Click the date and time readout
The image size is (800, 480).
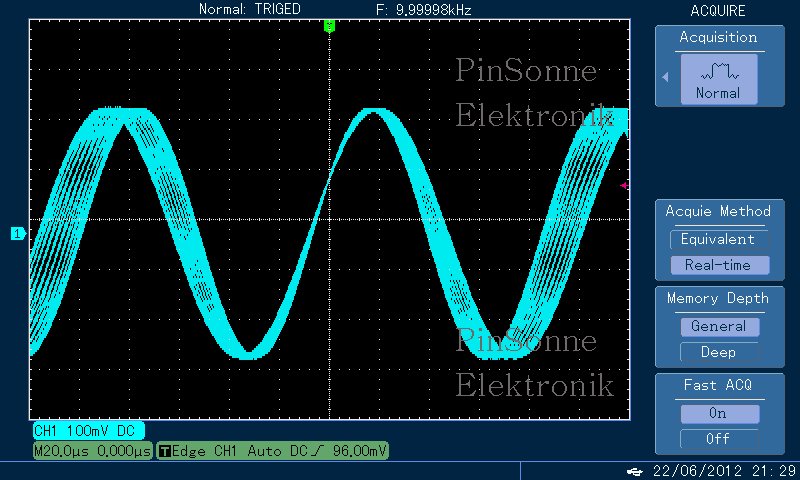(724, 471)
